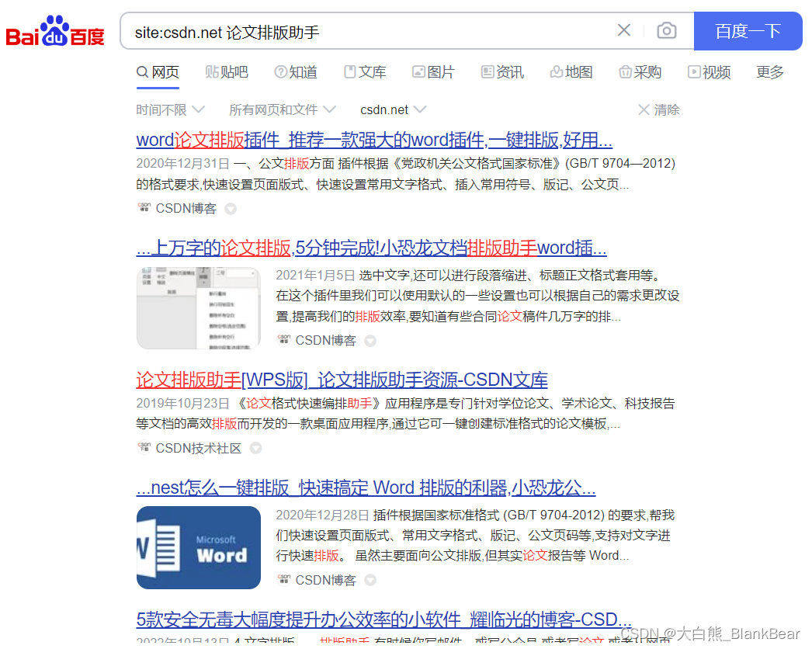The height and width of the screenshot is (649, 812).
Task: Switch to the 贴吧 tab
Action: pos(227,72)
